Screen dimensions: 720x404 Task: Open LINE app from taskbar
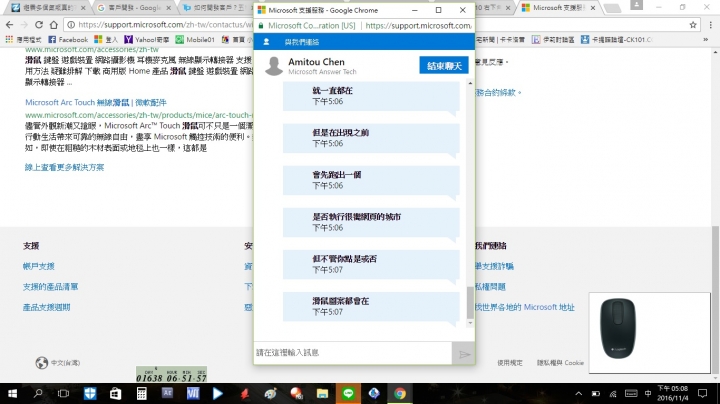[x=348, y=393]
